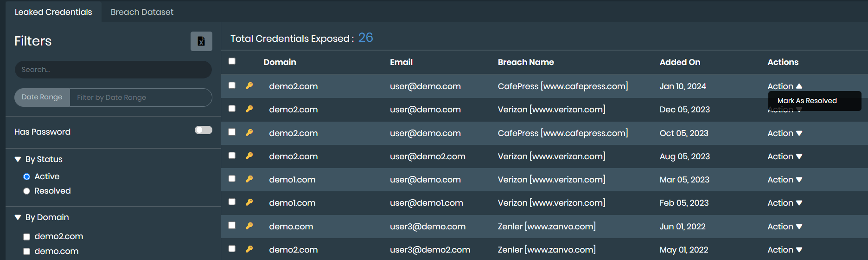Click the Date Range button
Screen dimensions: 868x260
click(42, 97)
